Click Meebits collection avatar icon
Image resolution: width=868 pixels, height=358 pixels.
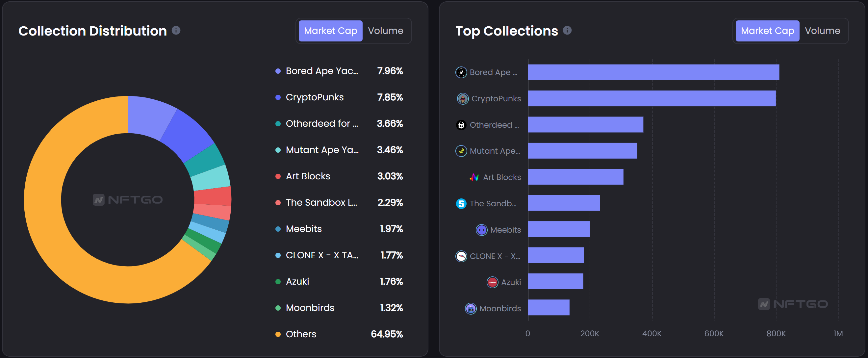tap(481, 230)
